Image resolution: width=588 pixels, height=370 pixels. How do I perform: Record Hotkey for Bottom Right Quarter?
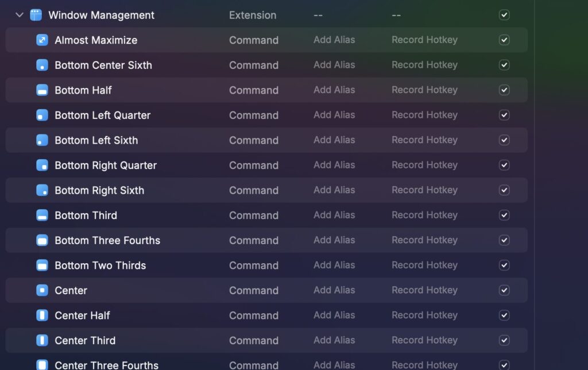[424, 165]
